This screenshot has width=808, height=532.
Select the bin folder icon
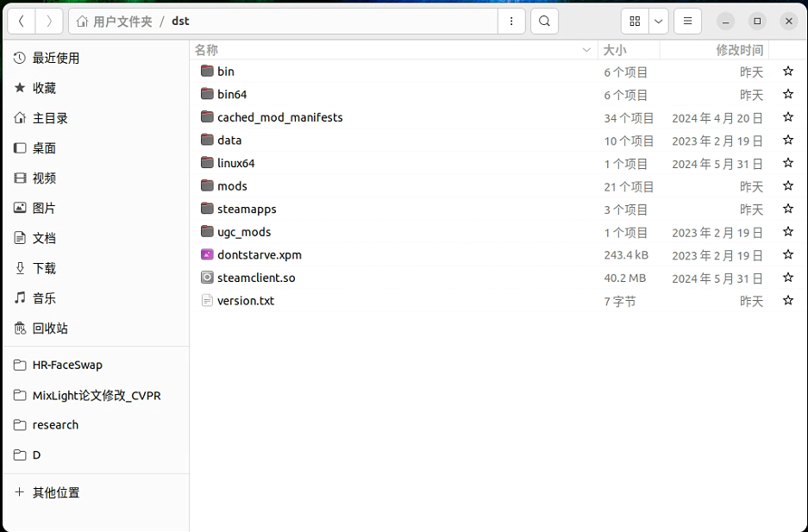tap(207, 71)
